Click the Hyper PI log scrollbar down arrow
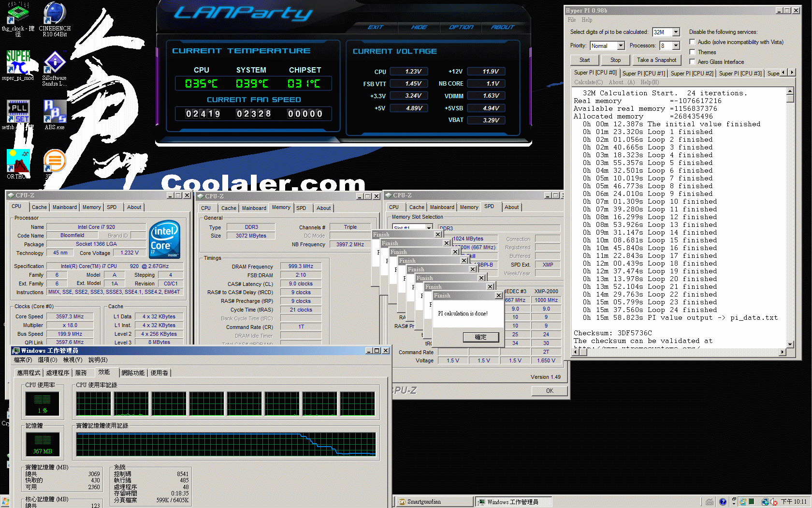This screenshot has width=812, height=508. (790, 344)
